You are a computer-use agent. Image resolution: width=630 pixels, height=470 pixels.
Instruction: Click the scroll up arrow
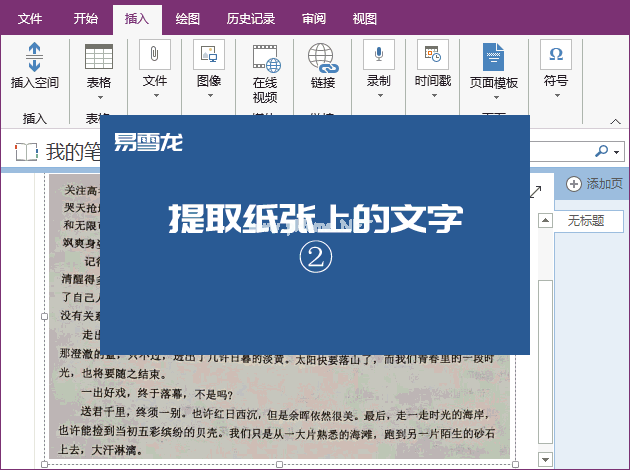(545, 221)
